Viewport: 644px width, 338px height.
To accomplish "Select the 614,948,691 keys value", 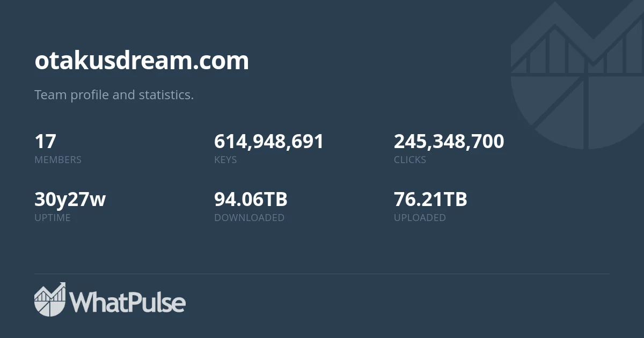I will tap(269, 142).
